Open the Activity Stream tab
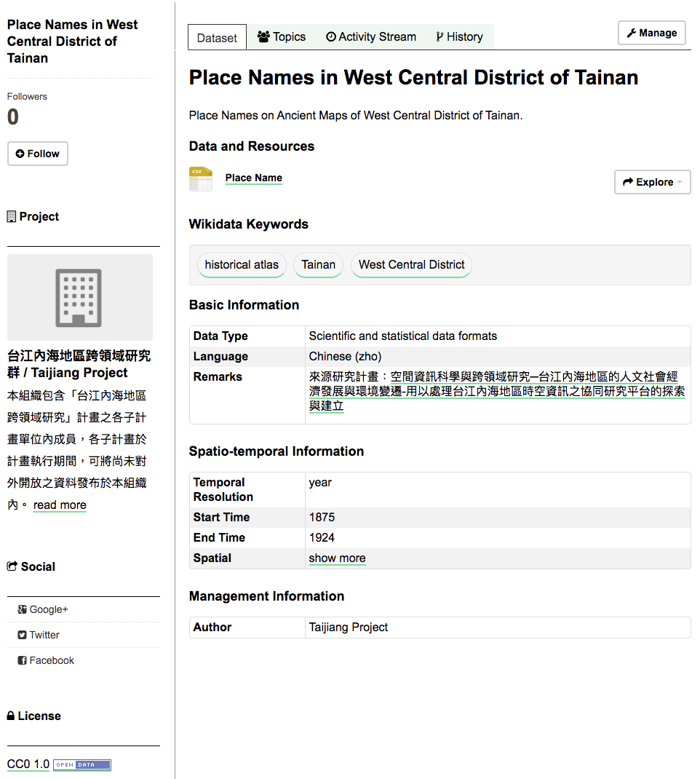 371,36
